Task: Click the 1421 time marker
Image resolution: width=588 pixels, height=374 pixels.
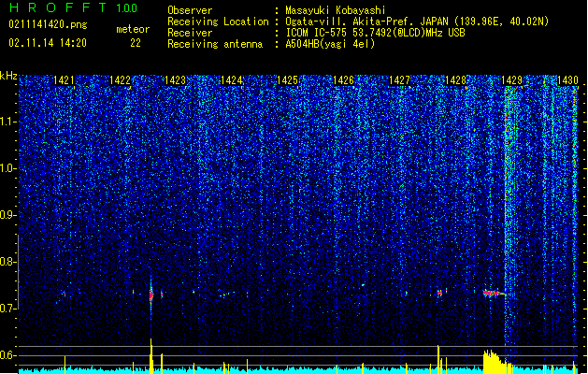Action: point(64,80)
